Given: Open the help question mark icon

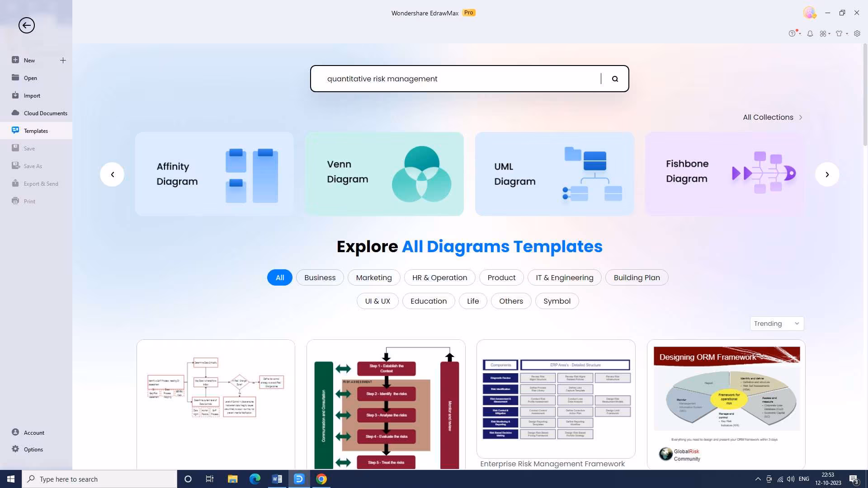Looking at the screenshot, I should click(792, 34).
